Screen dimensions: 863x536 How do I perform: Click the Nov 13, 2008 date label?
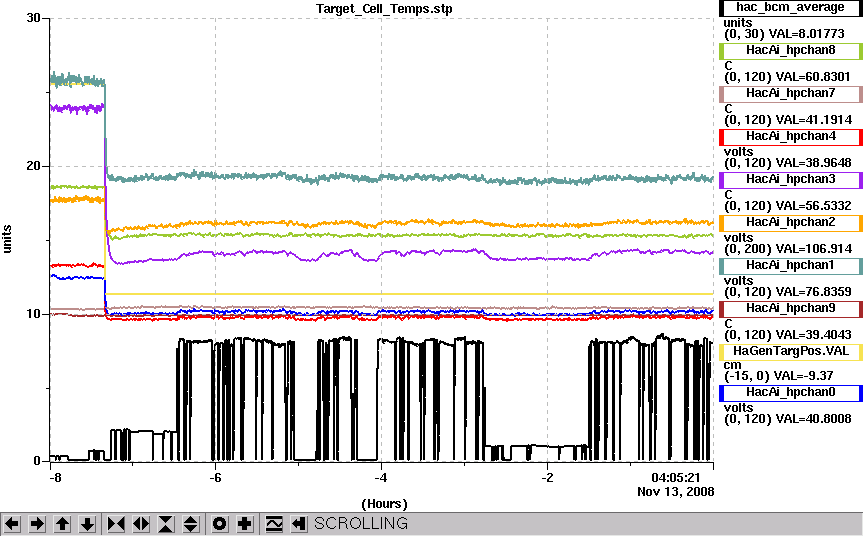(676, 491)
